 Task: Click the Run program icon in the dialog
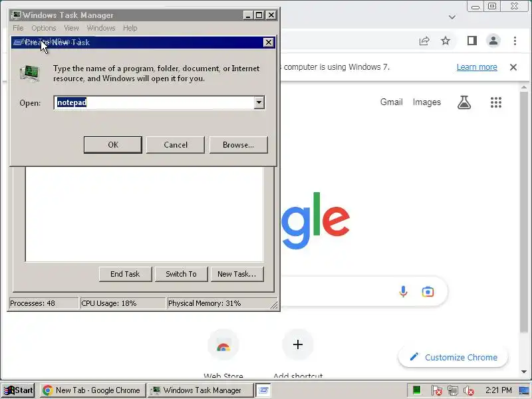[x=30, y=73]
